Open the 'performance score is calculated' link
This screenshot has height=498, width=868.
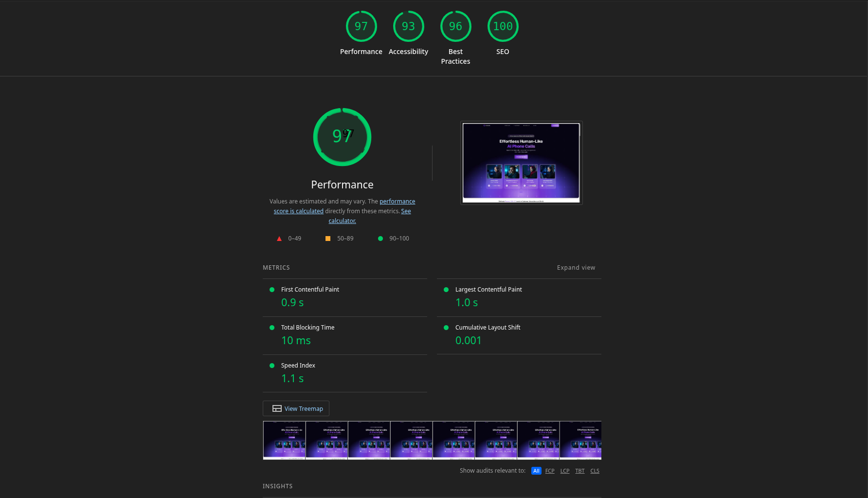(x=344, y=206)
